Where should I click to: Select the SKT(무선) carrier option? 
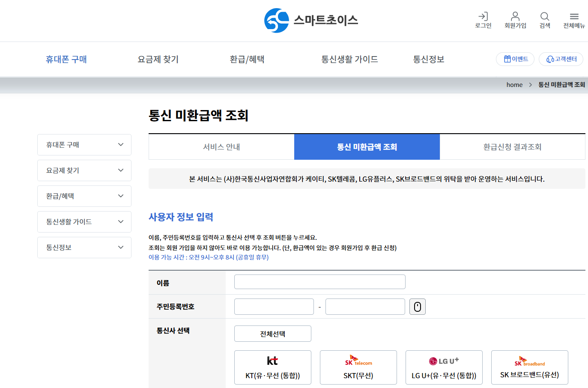coord(358,367)
